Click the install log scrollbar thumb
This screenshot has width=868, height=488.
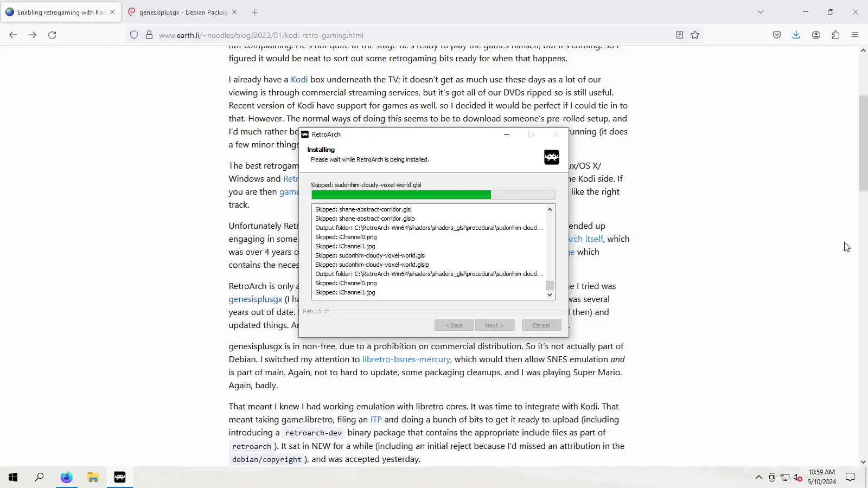coord(550,285)
